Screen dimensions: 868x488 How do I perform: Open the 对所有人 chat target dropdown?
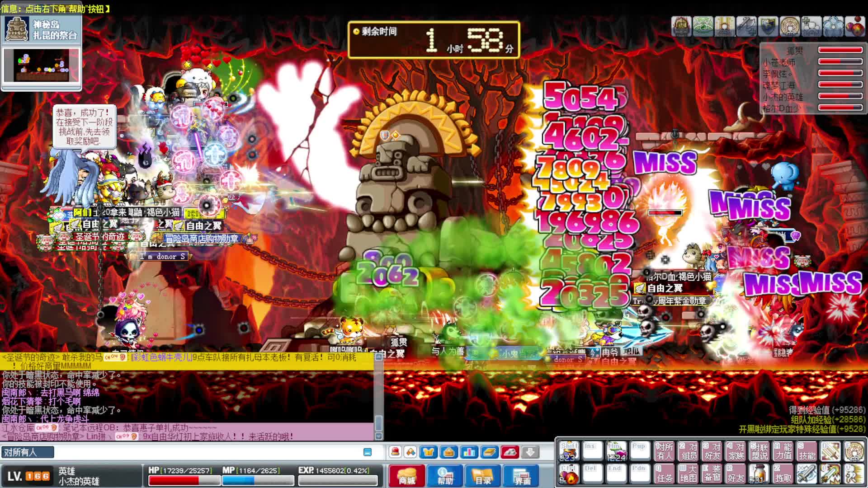(x=27, y=452)
